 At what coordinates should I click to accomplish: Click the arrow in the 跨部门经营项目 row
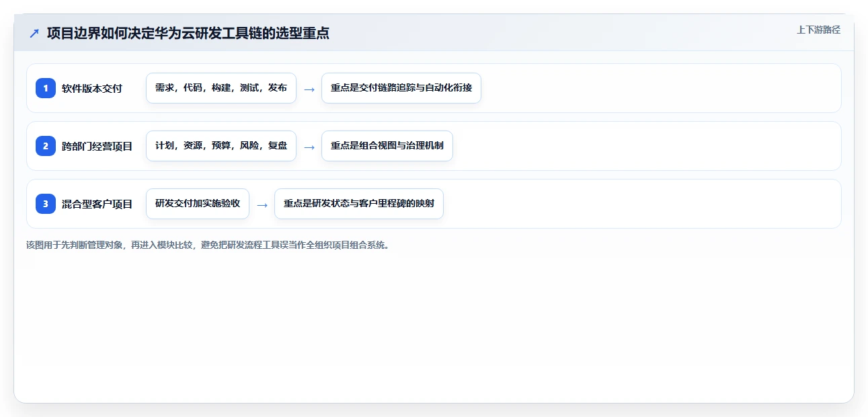coord(309,147)
